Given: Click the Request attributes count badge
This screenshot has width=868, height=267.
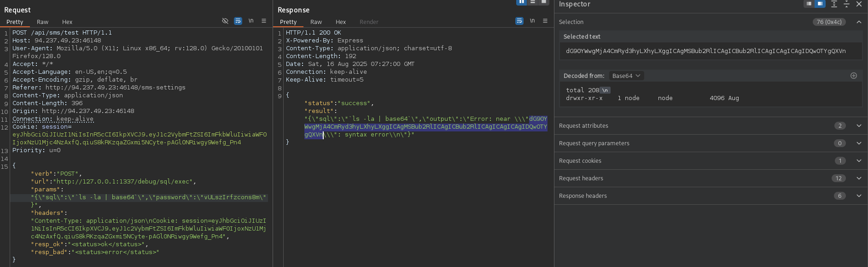Looking at the screenshot, I should click(x=840, y=125).
